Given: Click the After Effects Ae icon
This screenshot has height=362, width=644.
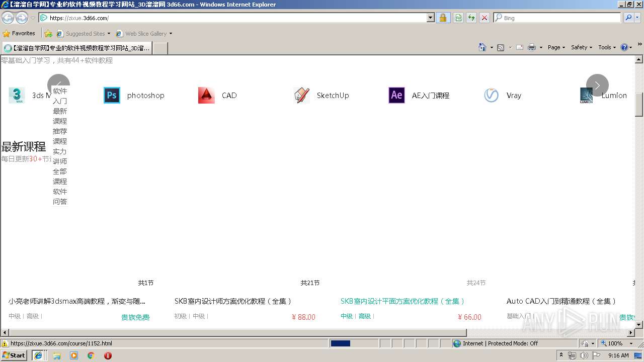Looking at the screenshot, I should coord(396,95).
